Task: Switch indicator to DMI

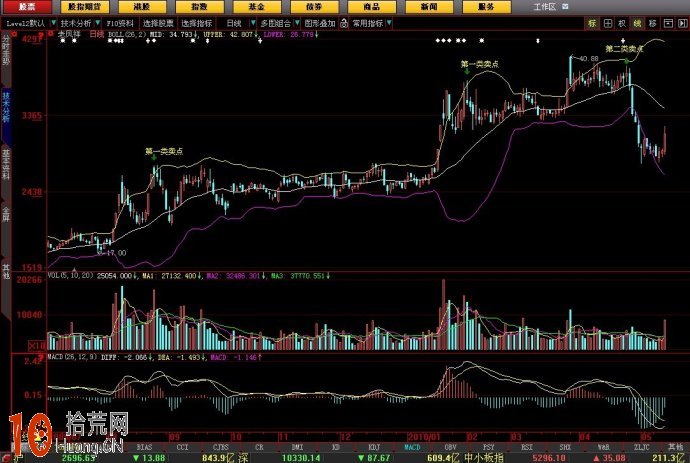Action: click(297, 447)
